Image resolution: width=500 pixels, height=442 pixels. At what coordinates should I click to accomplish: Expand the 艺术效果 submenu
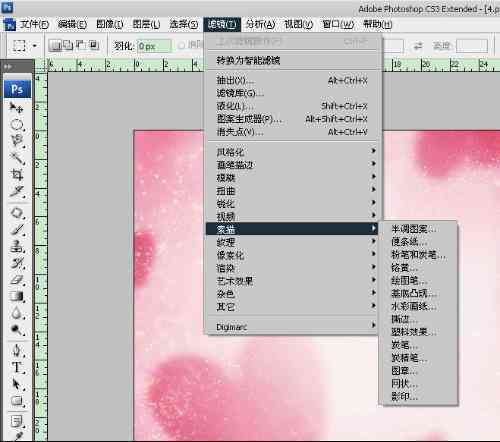292,281
